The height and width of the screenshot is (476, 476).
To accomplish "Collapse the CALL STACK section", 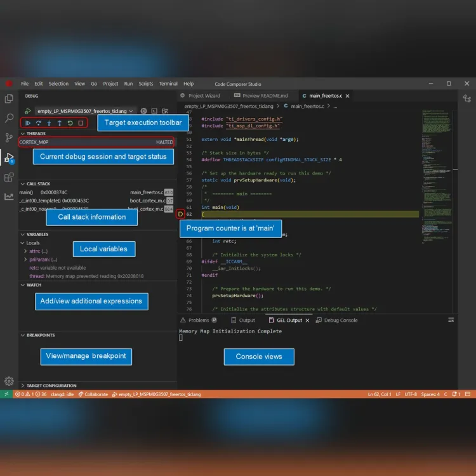I will [x=23, y=183].
